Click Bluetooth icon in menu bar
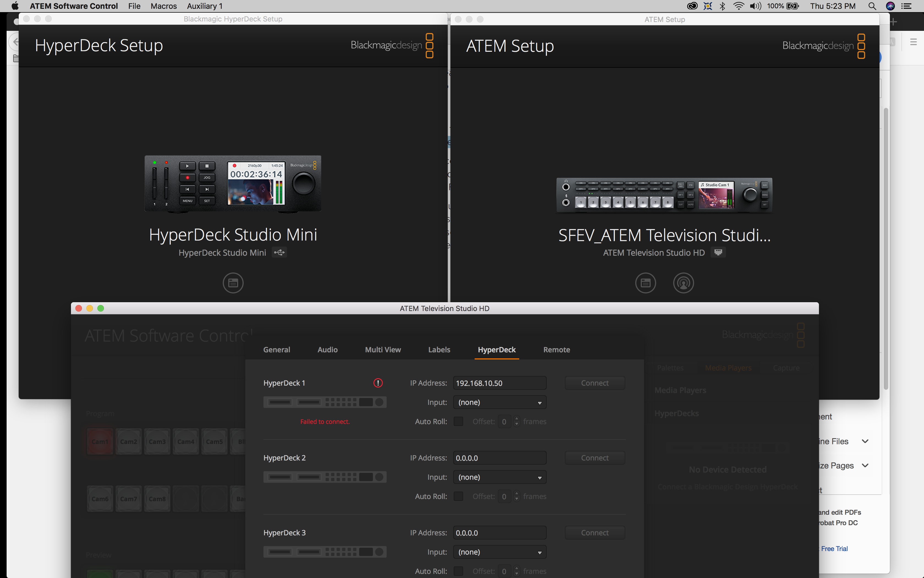 click(x=722, y=6)
